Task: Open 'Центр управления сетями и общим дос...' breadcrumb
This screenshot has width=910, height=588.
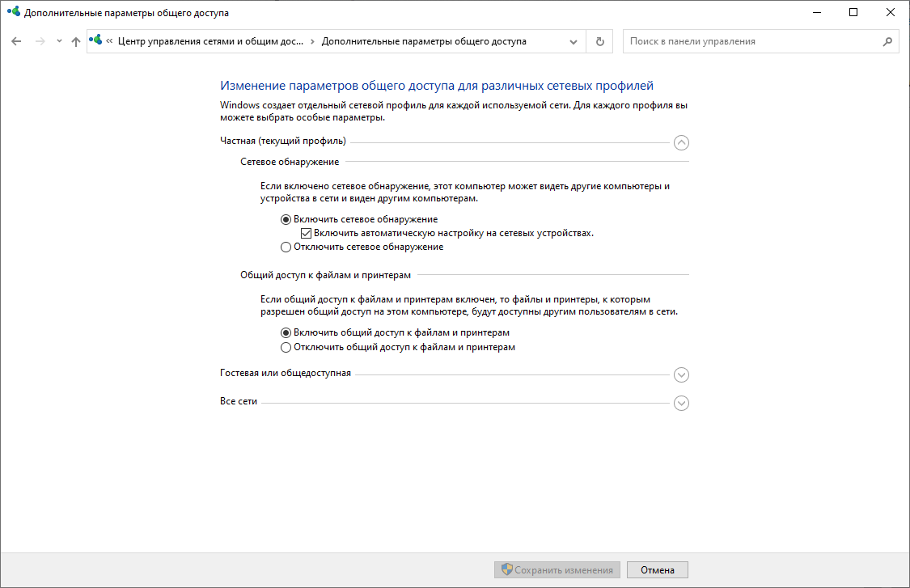Action: tap(210, 41)
